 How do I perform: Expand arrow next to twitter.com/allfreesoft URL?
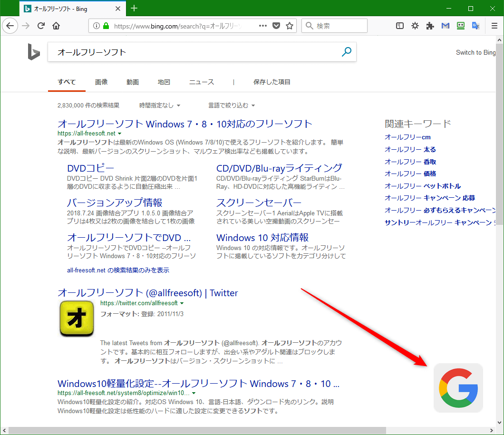(x=182, y=303)
